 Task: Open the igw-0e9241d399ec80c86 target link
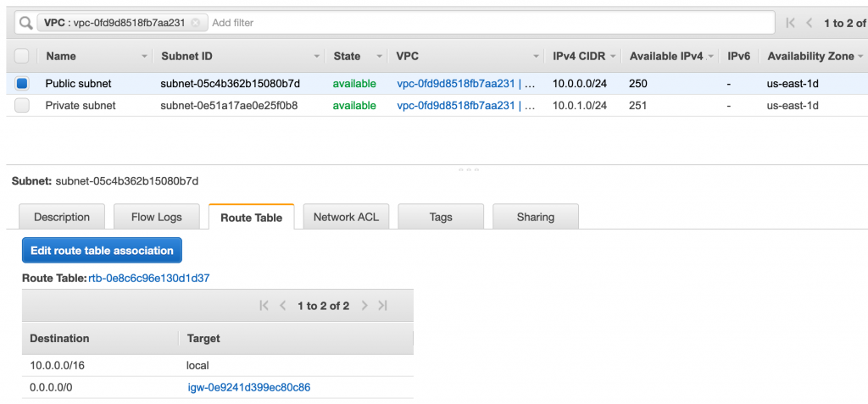[248, 388]
